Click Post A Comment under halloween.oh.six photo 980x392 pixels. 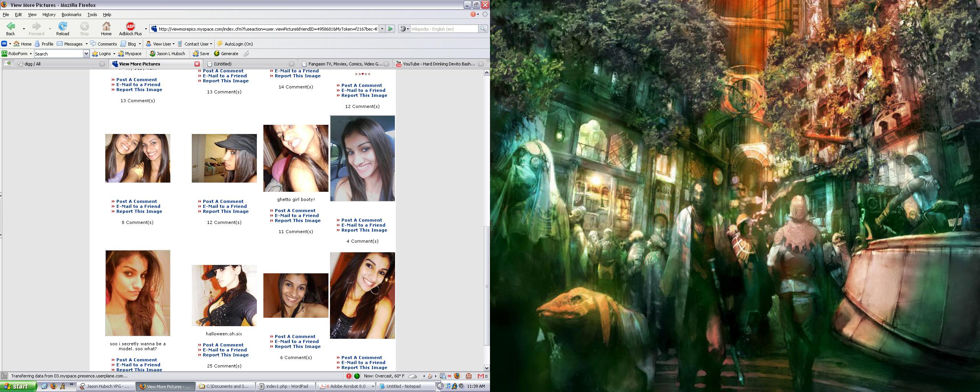pyautogui.click(x=223, y=345)
